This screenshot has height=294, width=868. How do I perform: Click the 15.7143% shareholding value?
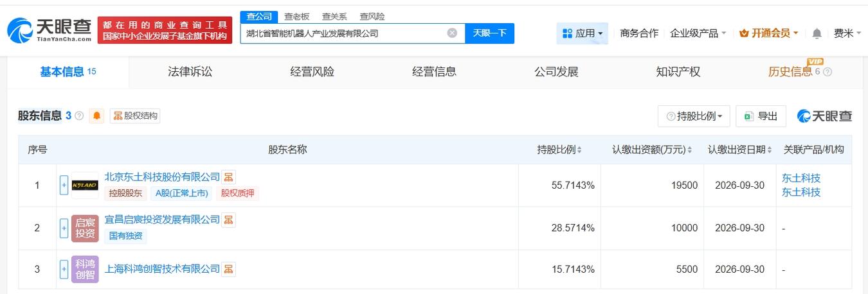(573, 270)
